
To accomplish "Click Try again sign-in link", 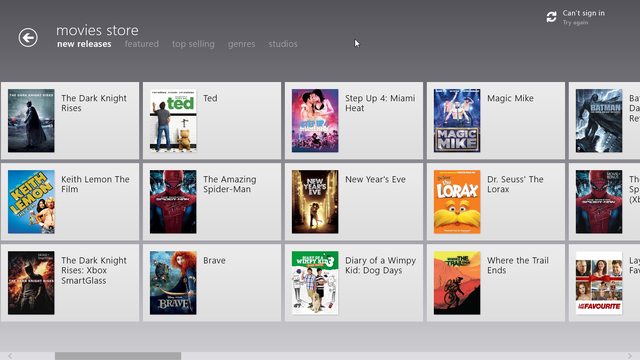I will click(x=575, y=22).
